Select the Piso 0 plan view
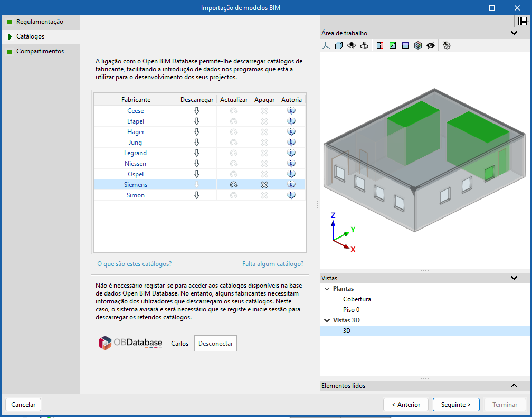Image resolution: width=532 pixels, height=418 pixels. coord(351,310)
